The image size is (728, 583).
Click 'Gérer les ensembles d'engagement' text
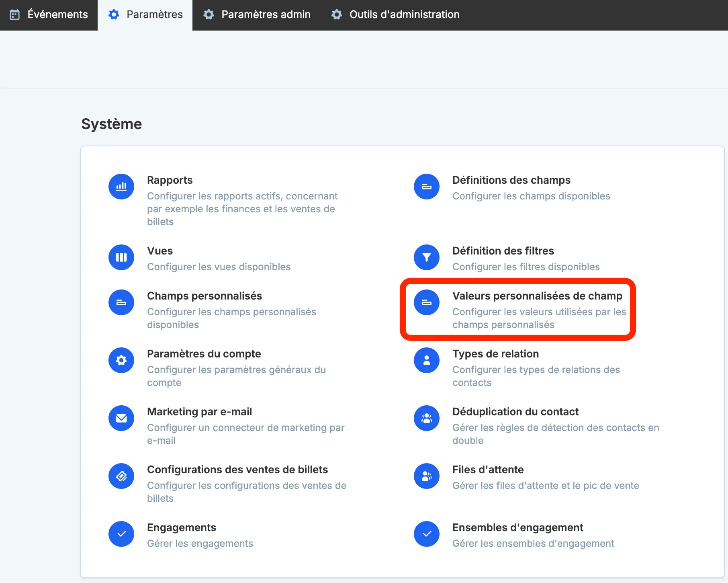click(533, 544)
